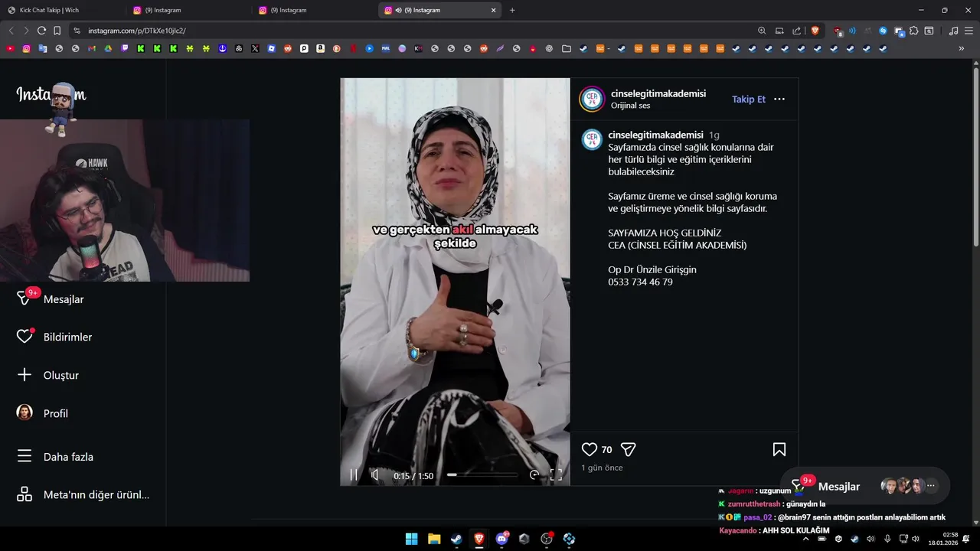
Task: Open the YouTube bookmark
Action: click(10, 48)
